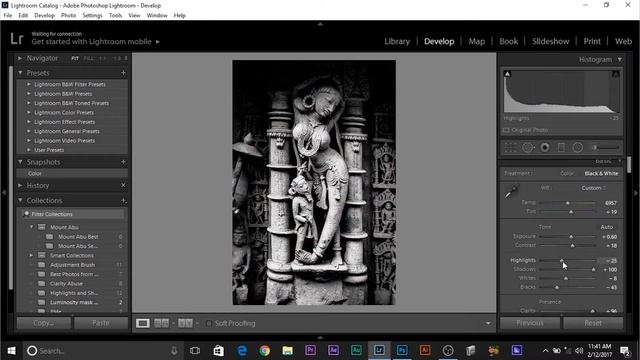This screenshot has width=640, height=360.
Task: Click the Copy... button
Action: (x=44, y=323)
